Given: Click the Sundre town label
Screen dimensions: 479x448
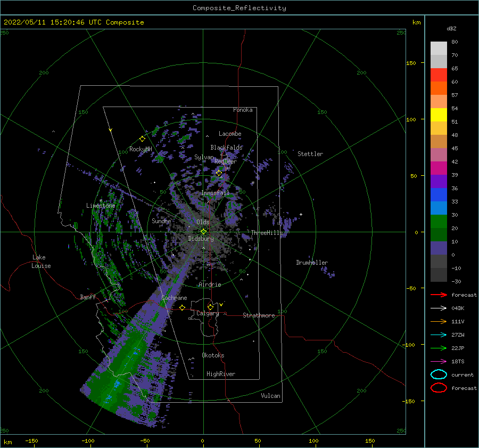Looking at the screenshot, I should pyautogui.click(x=161, y=221).
